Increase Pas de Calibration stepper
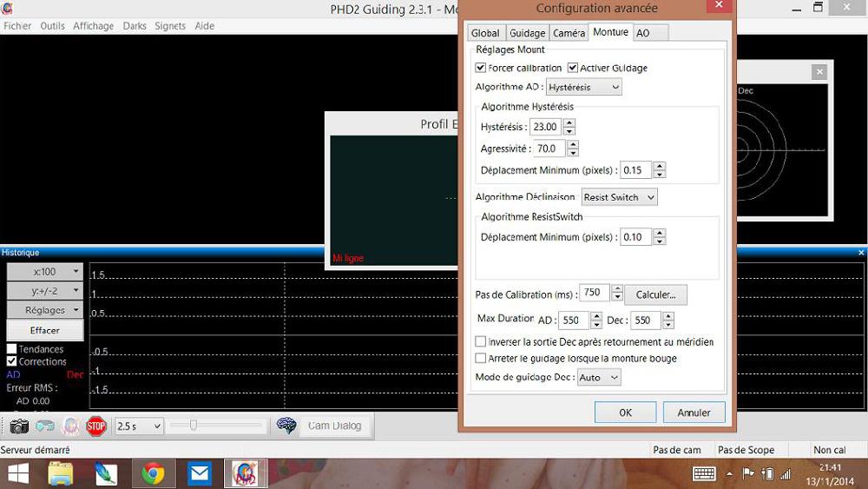The width and height of the screenshot is (868, 489). [617, 288]
